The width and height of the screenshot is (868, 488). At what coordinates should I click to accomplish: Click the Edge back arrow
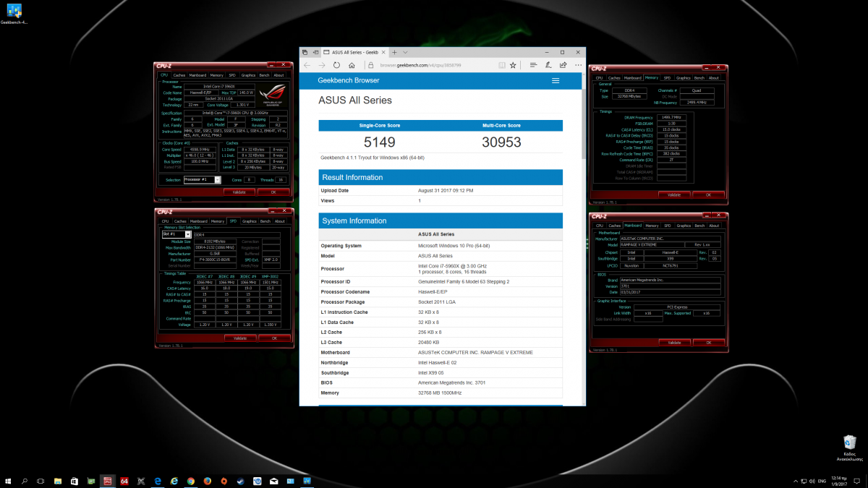(x=307, y=64)
